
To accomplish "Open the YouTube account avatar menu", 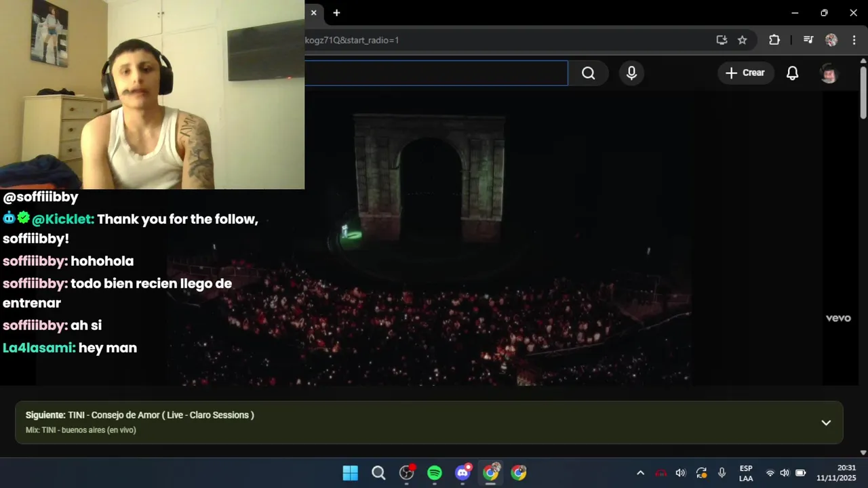I will pos(829,73).
